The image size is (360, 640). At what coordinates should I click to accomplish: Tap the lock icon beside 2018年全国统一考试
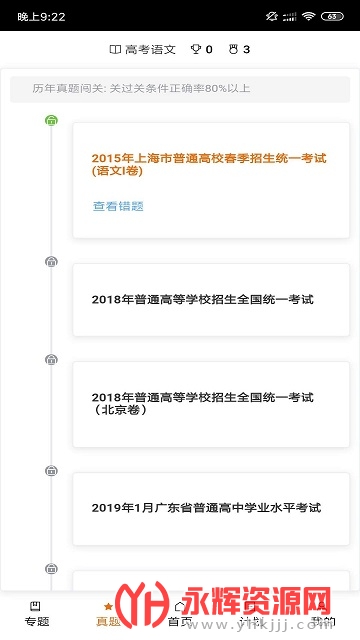pos(51,262)
